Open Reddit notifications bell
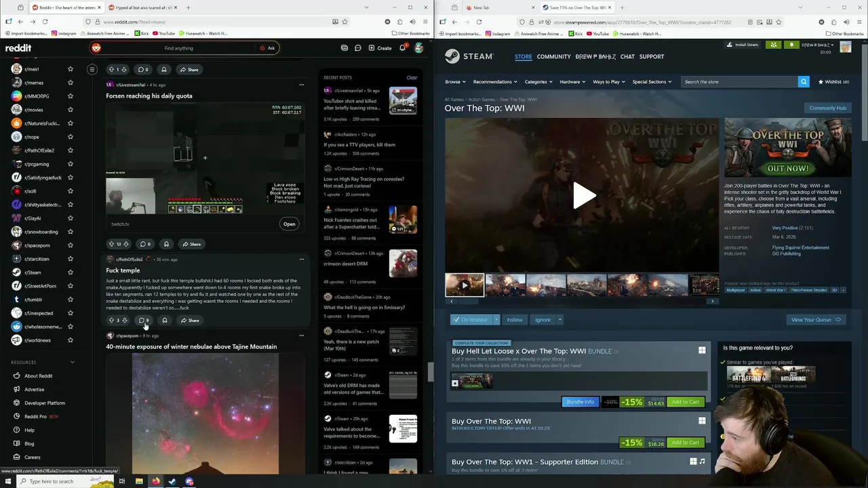This screenshot has width=868, height=488. pos(402,48)
